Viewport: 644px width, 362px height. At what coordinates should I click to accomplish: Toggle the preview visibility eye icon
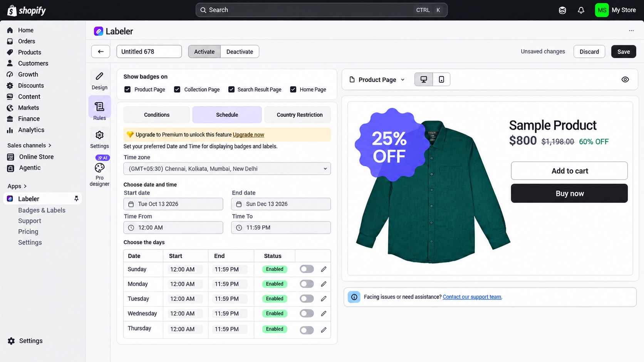pos(625,80)
